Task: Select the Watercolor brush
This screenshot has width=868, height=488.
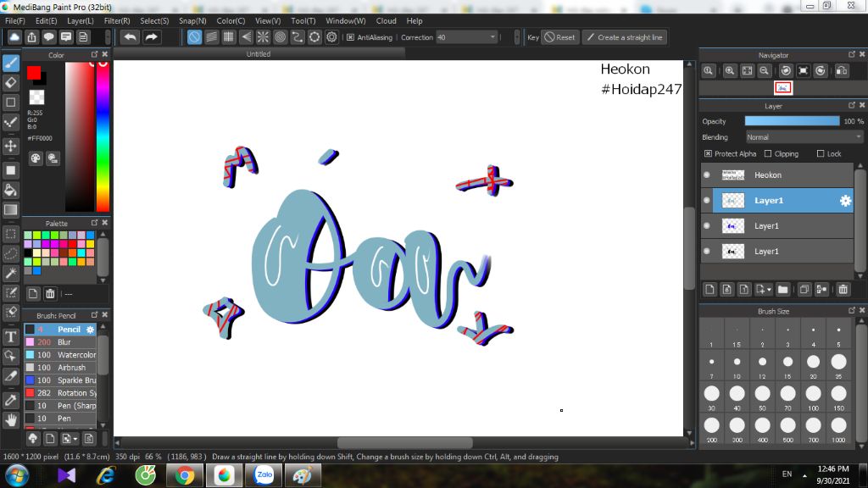Action: (x=60, y=355)
